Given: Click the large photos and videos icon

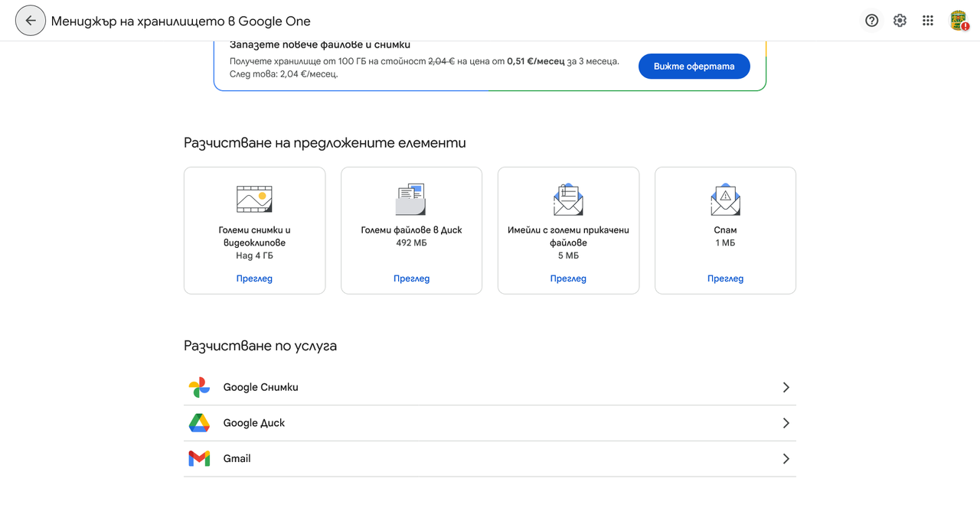Looking at the screenshot, I should tap(254, 199).
